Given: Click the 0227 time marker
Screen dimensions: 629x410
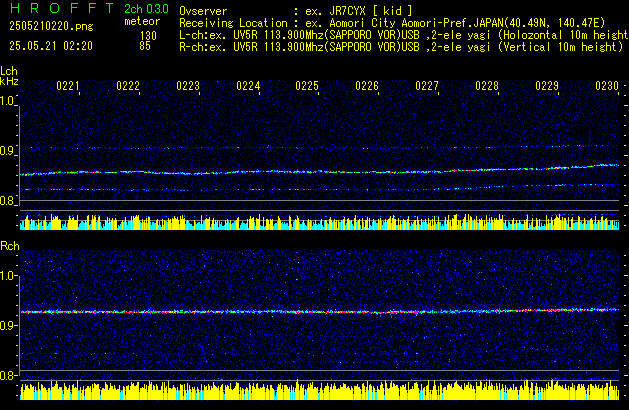Looking at the screenshot, I should click(x=427, y=86).
